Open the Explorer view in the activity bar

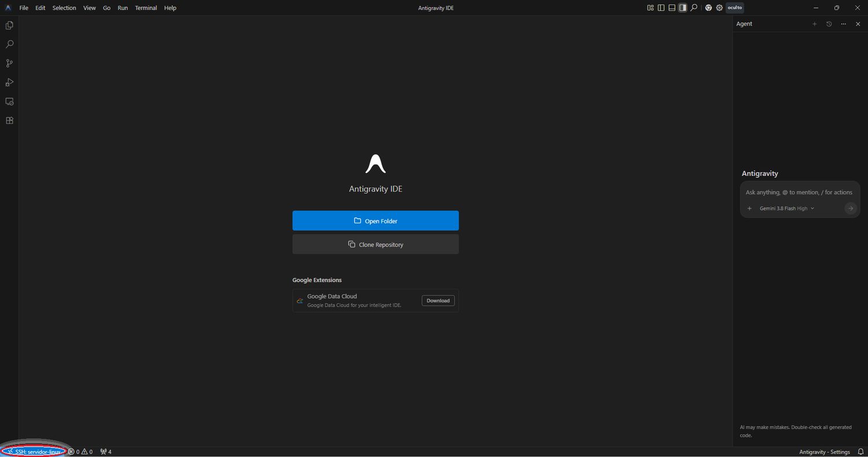click(x=9, y=25)
